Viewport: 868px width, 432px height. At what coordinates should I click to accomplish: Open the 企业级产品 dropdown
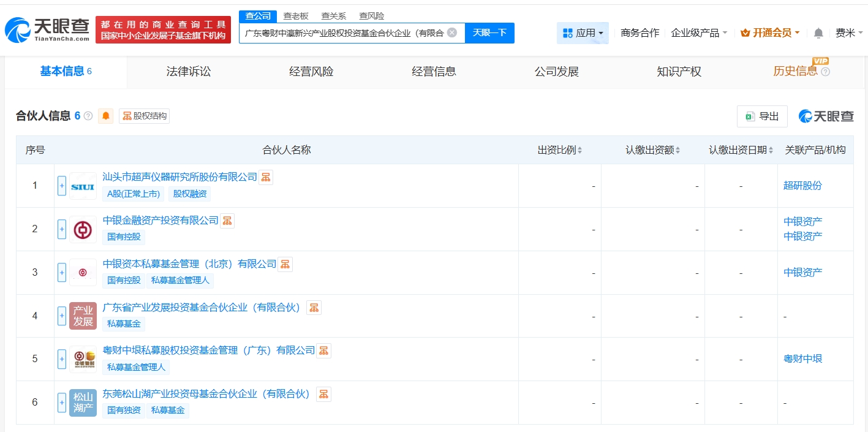[699, 33]
